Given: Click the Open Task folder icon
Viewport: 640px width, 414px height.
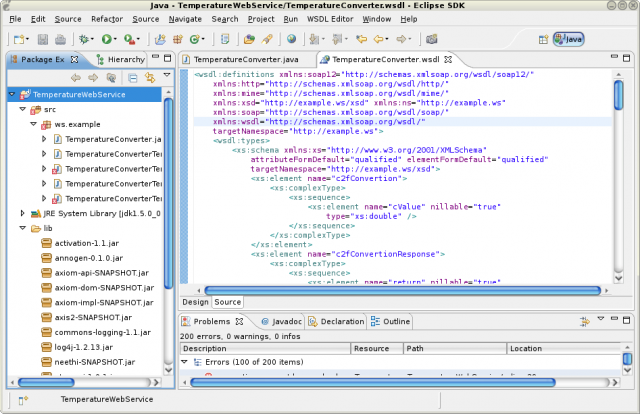Looking at the screenshot, I should 249,39.
